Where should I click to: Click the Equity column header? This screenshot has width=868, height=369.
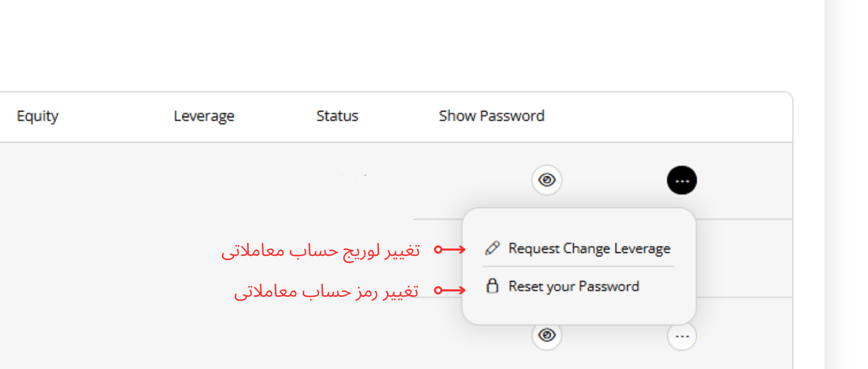pyautogui.click(x=37, y=116)
